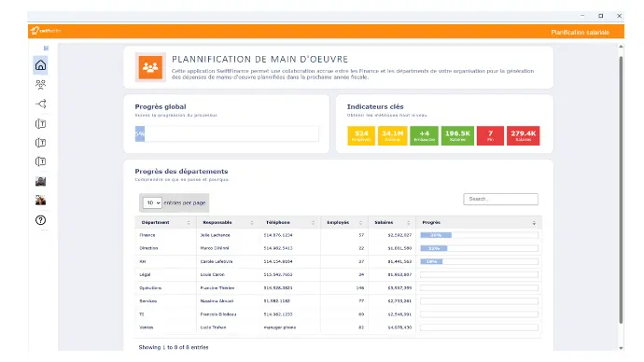Sort table by Téléphone column arrows
The image size is (644, 362).
point(313,222)
